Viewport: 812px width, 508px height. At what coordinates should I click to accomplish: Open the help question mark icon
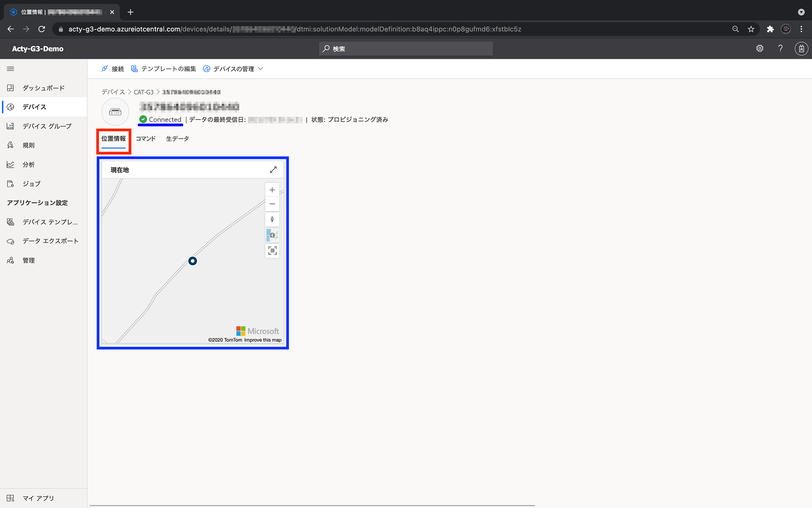click(780, 48)
